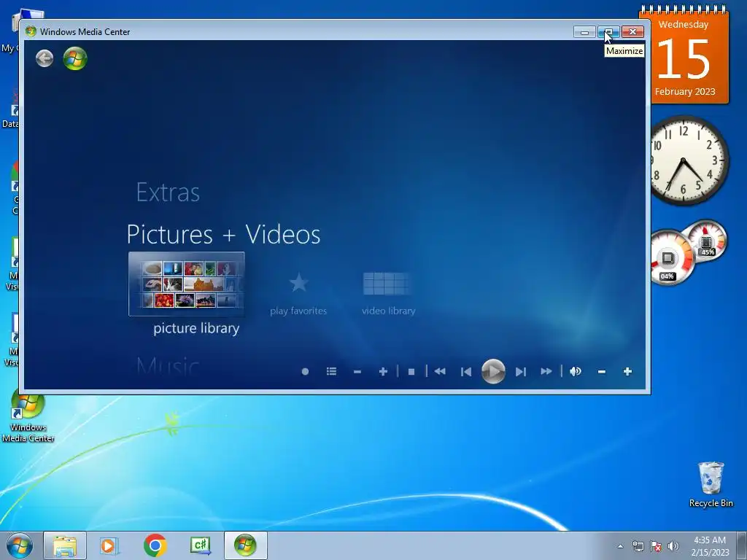Click the video library label
This screenshot has width=747, height=560.
click(388, 311)
